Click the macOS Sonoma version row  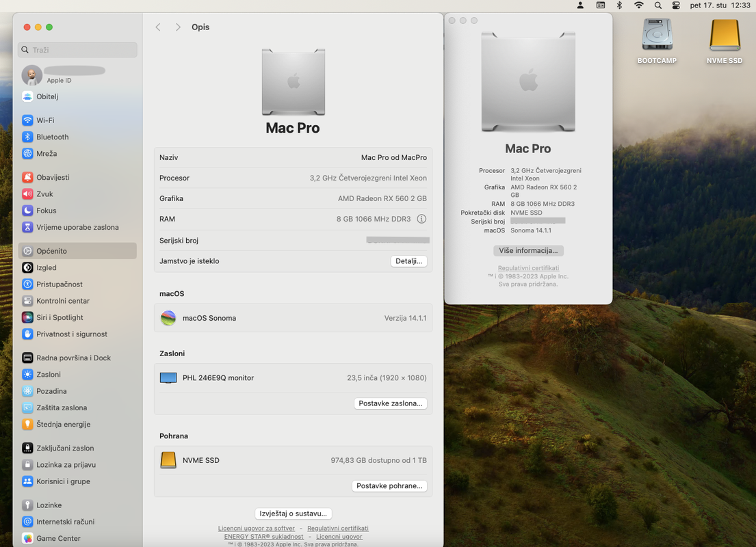tap(293, 318)
